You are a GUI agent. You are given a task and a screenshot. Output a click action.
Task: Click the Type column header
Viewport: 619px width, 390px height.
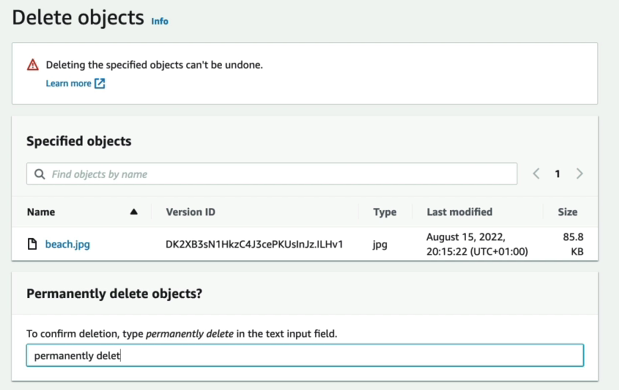385,212
